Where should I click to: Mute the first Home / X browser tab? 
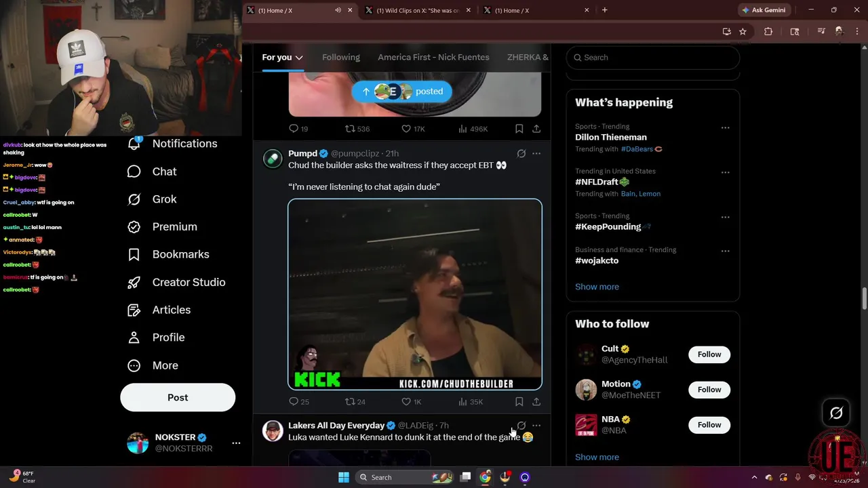click(x=338, y=10)
